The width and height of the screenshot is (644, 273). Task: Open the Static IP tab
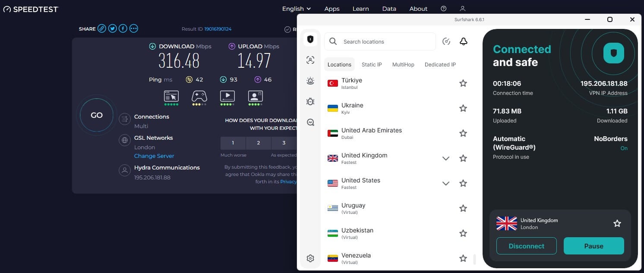[x=371, y=64]
